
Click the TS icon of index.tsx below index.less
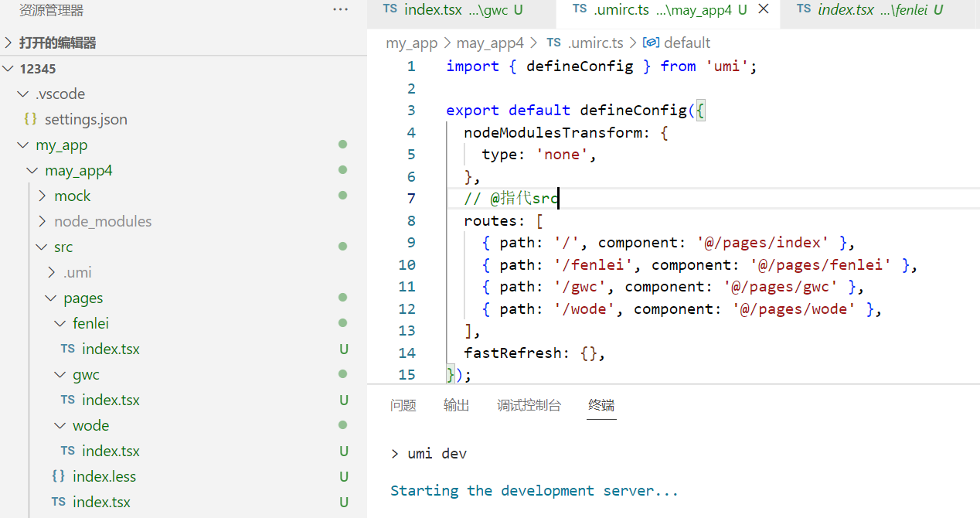point(59,502)
